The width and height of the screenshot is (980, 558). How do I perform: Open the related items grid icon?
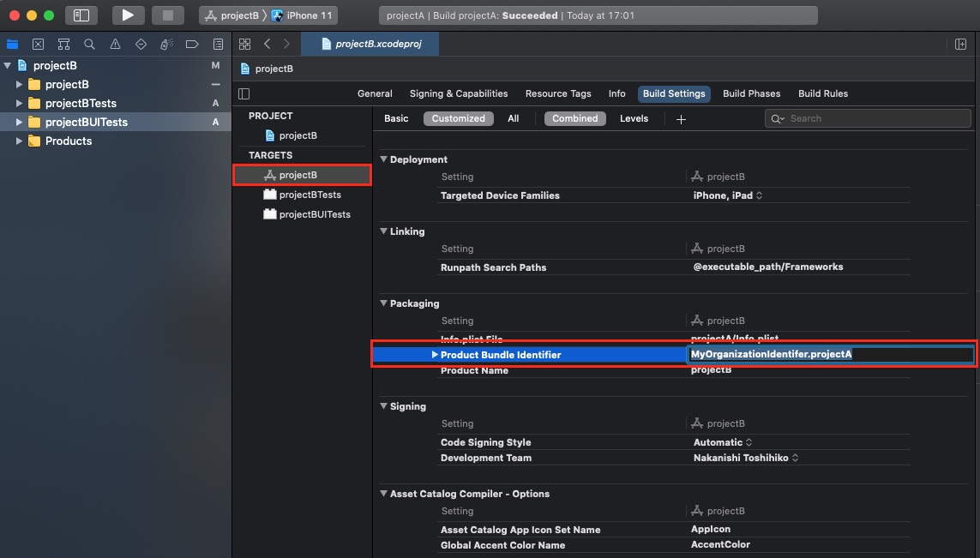pos(245,44)
